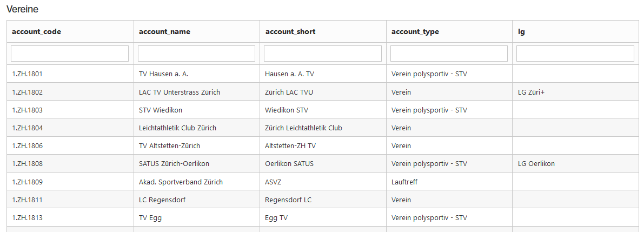Select the LC Regensdorf row

pyautogui.click(x=162, y=200)
